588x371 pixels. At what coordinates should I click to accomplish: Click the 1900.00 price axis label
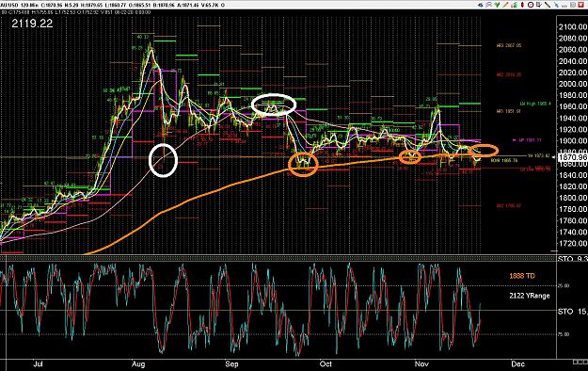pyautogui.click(x=573, y=141)
